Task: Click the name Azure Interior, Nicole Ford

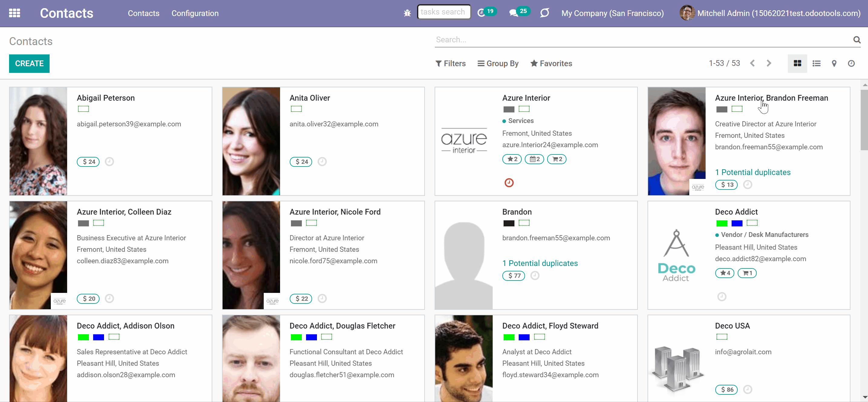Action: pos(335,212)
